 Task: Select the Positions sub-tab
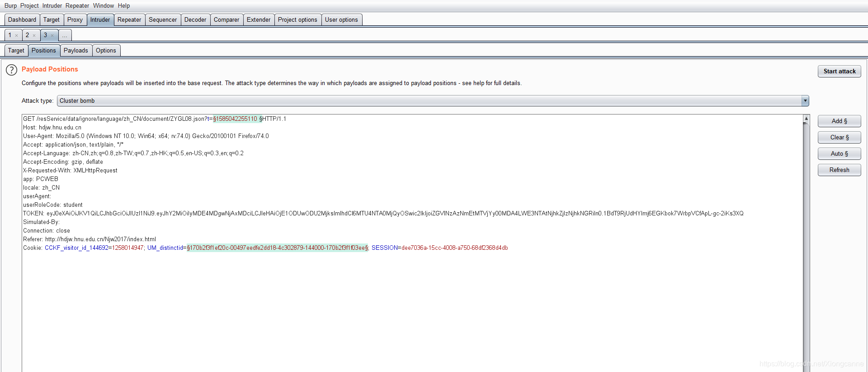point(44,51)
